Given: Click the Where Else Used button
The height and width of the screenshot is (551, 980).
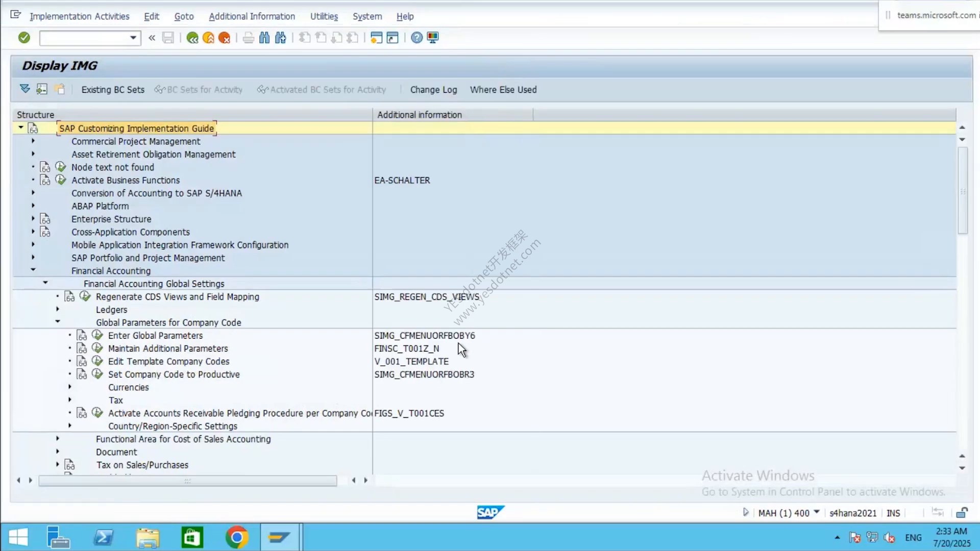Looking at the screenshot, I should 503,90.
